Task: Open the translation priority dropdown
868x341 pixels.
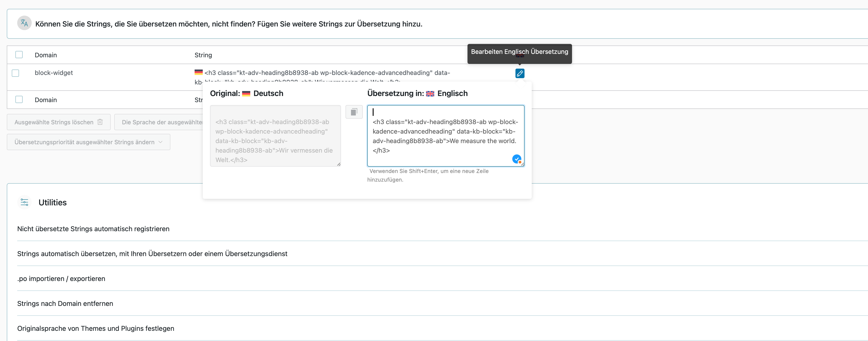Action: pyautogui.click(x=88, y=142)
